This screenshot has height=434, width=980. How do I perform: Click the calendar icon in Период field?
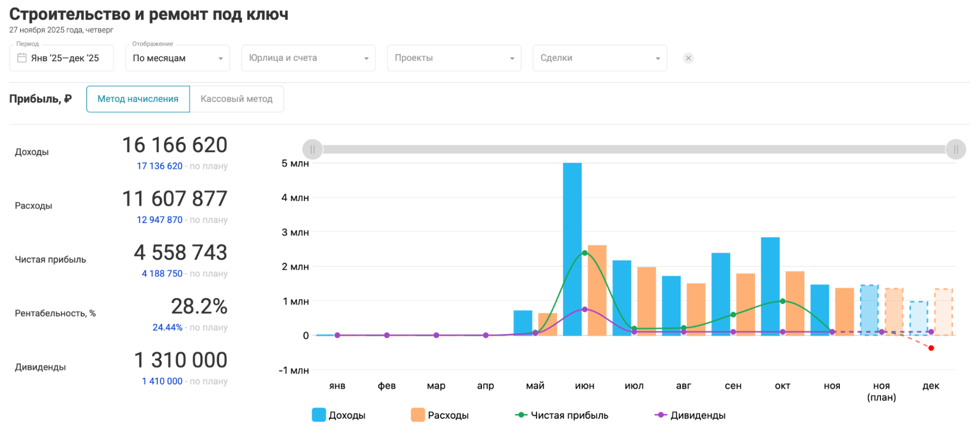point(22,58)
